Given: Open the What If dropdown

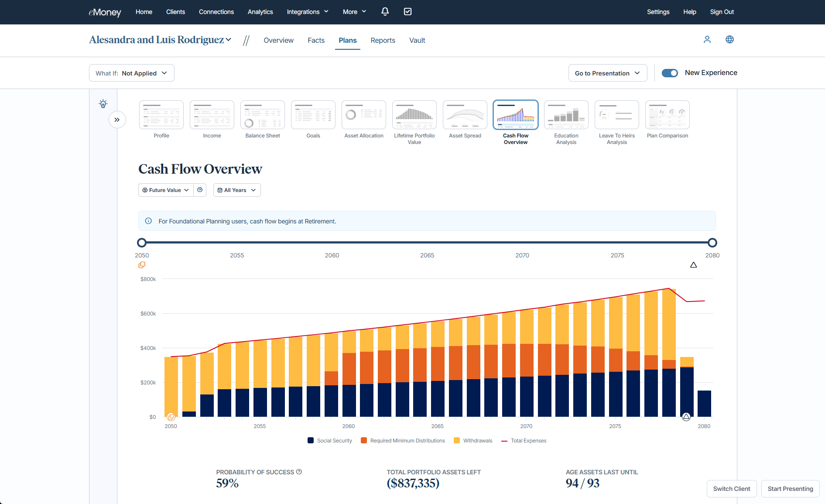Looking at the screenshot, I should 131,73.
